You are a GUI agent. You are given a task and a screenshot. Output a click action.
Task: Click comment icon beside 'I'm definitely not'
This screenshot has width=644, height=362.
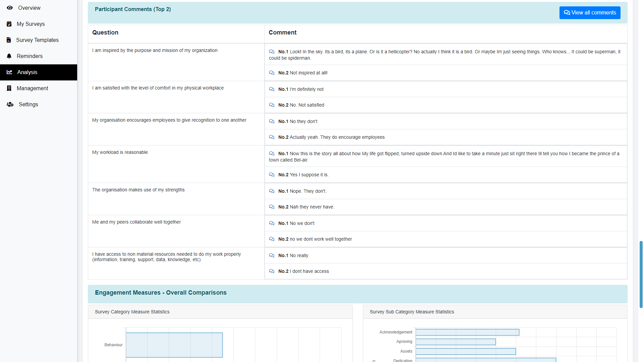click(272, 89)
